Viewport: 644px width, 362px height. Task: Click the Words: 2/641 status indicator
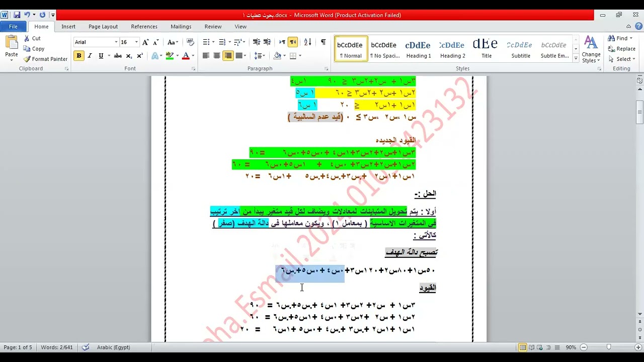[x=56, y=347]
